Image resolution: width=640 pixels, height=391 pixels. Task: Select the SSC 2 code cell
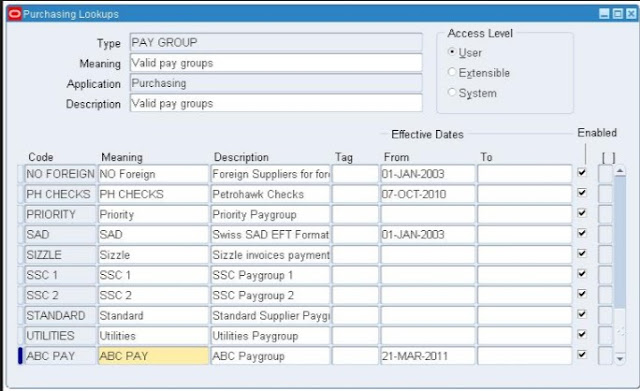(60, 295)
